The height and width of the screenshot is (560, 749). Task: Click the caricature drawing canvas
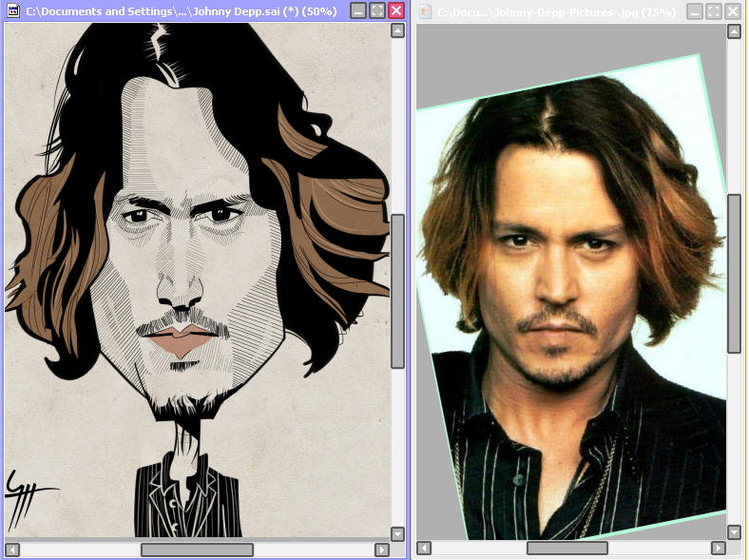click(198, 280)
